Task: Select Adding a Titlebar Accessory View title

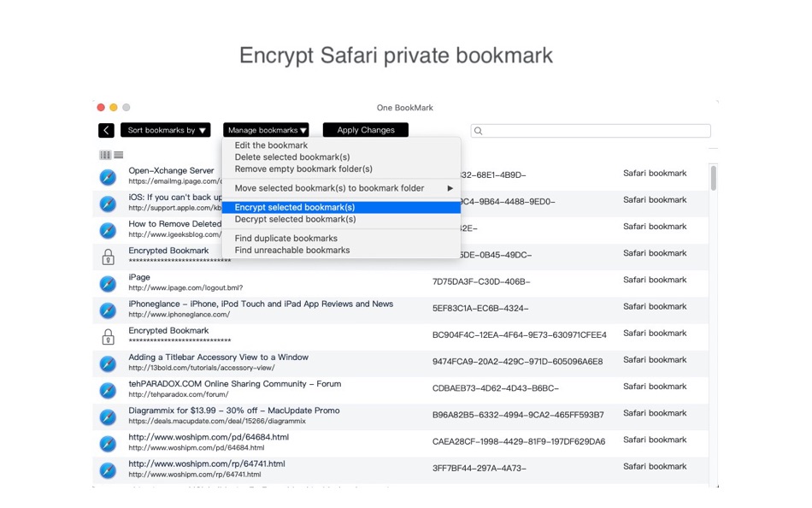Action: pyautogui.click(x=219, y=357)
